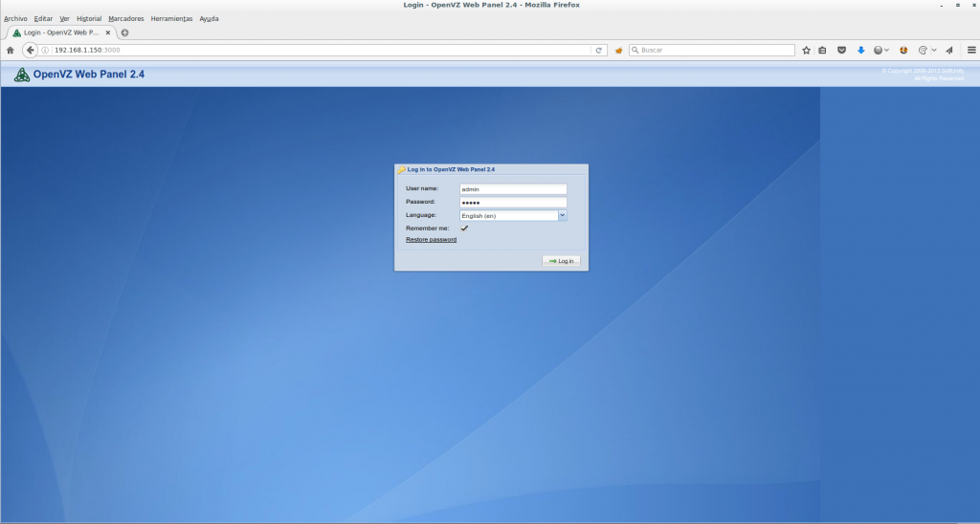
Task: Open a new tab with the plus icon
Action: point(124,33)
